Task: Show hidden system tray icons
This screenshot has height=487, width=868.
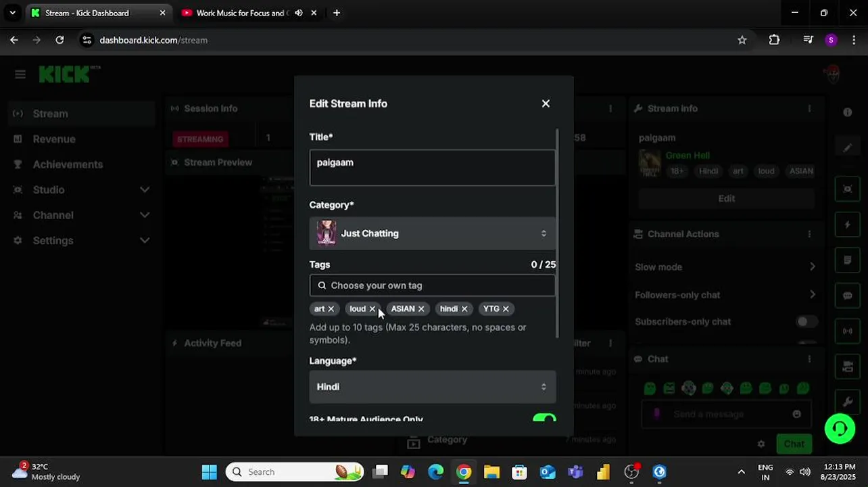Action: pyautogui.click(x=742, y=472)
